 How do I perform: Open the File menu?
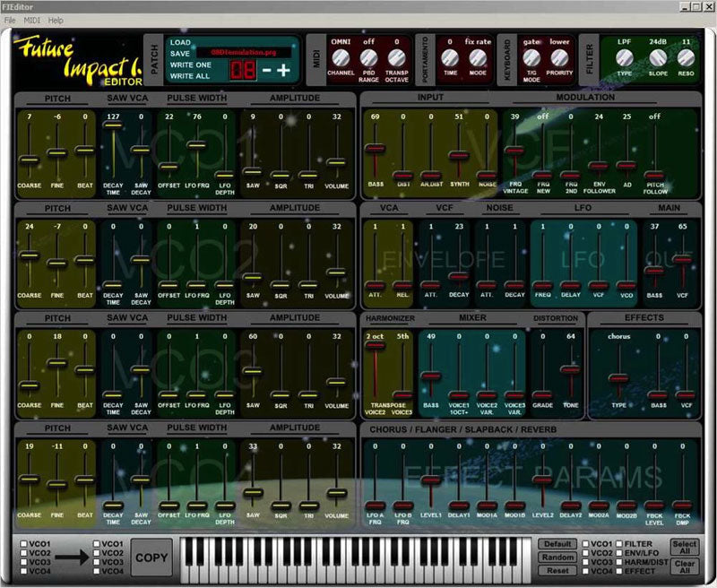click(x=10, y=21)
